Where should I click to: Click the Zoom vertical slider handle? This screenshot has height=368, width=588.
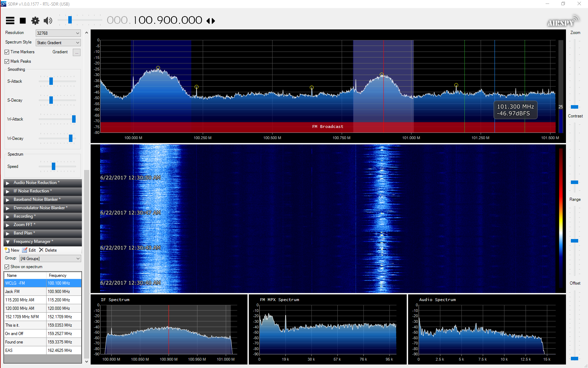(575, 107)
